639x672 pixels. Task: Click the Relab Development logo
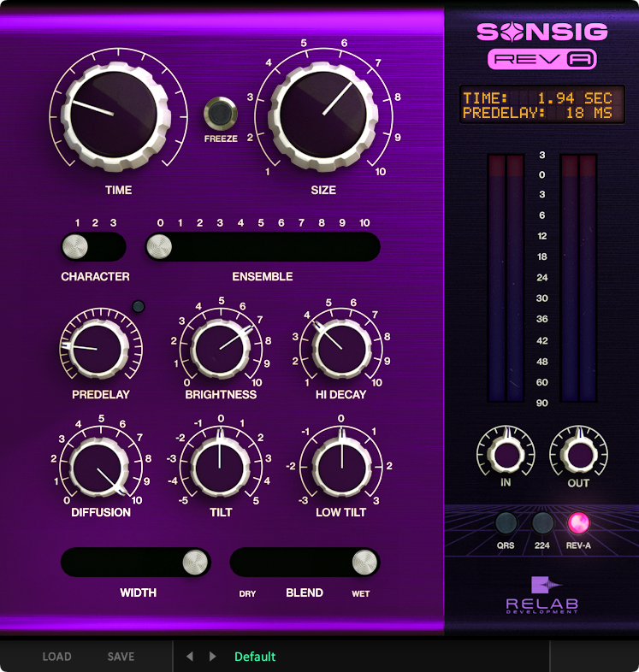(x=542, y=595)
